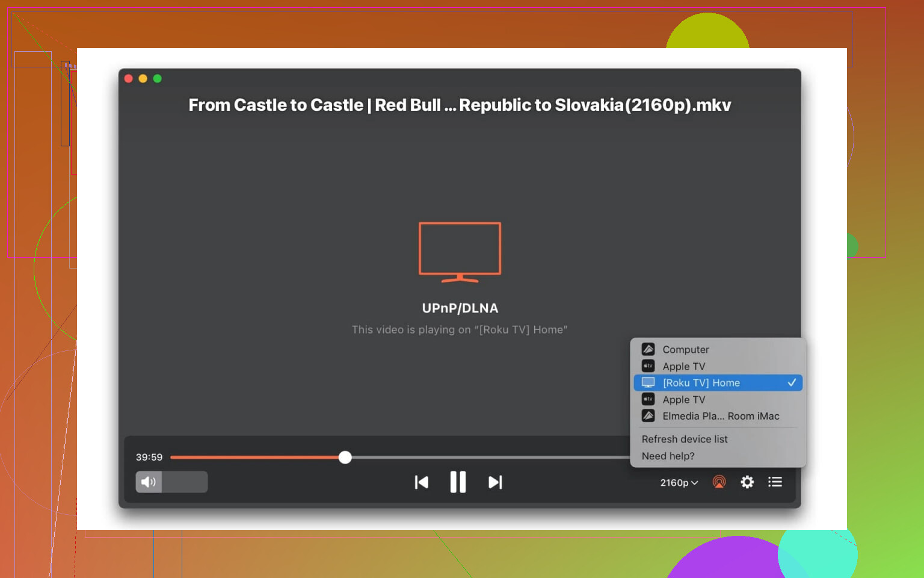Click Refresh device list

tap(685, 440)
